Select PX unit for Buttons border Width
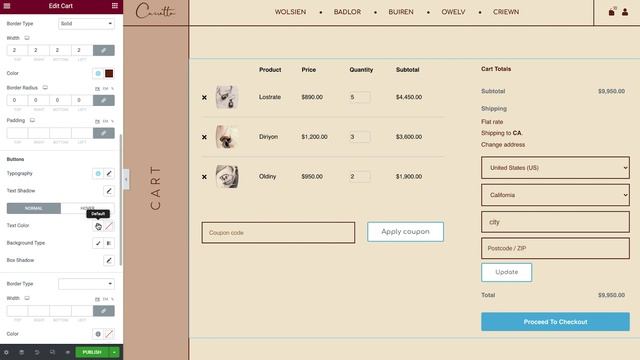The height and width of the screenshot is (360, 640). (x=97, y=299)
